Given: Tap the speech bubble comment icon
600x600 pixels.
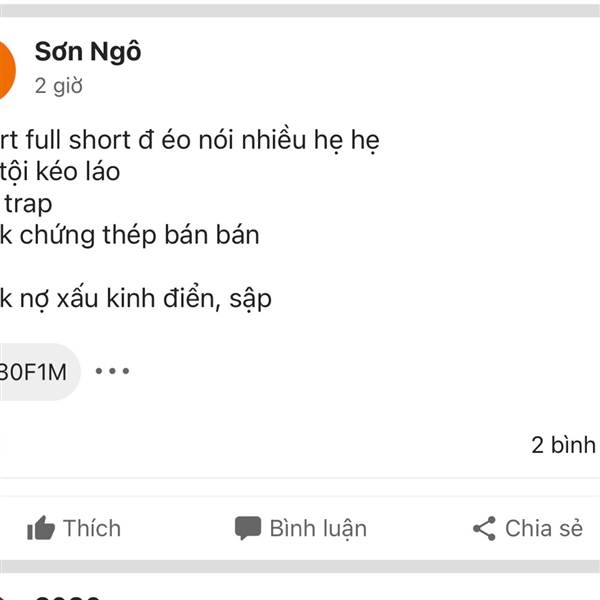Looking at the screenshot, I should tap(248, 529).
